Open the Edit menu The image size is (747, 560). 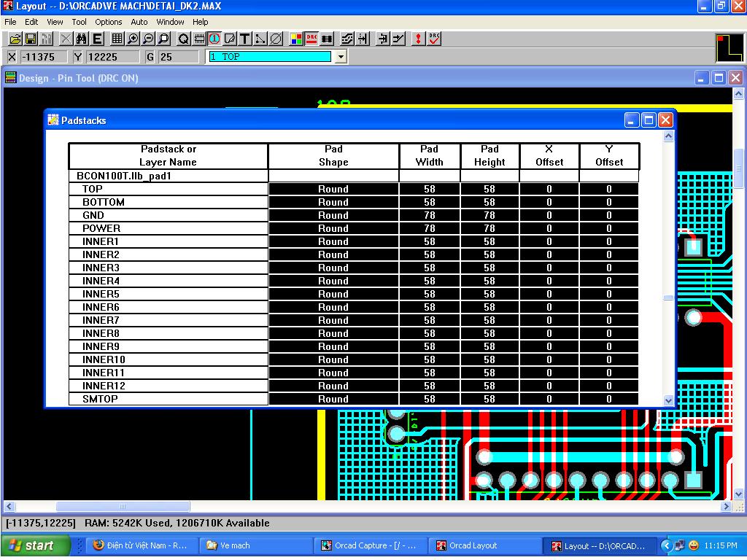coord(31,22)
